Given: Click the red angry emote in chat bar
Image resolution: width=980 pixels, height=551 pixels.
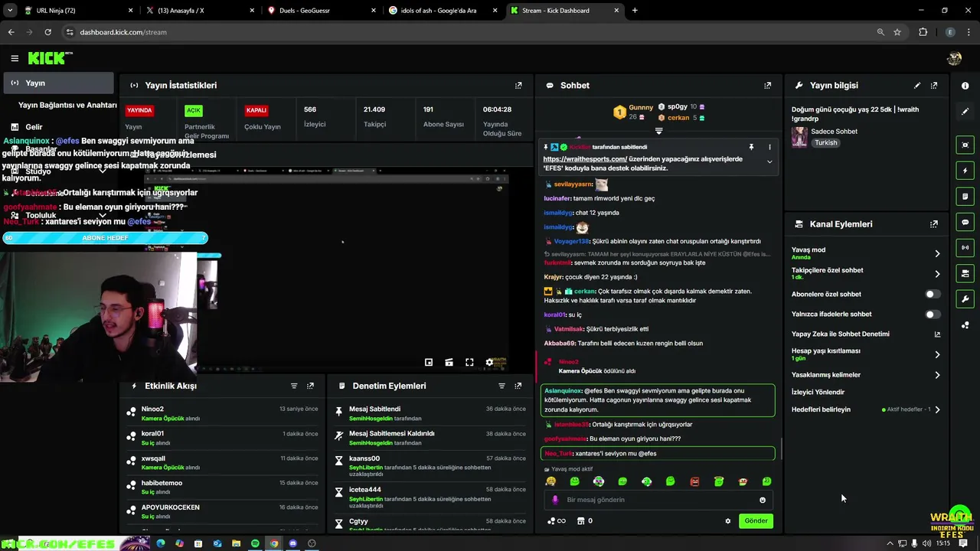Looking at the screenshot, I should click(x=694, y=481).
